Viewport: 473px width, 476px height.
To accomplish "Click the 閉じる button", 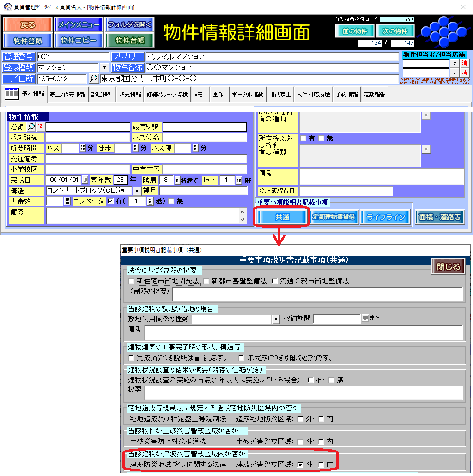I will click(448, 267).
